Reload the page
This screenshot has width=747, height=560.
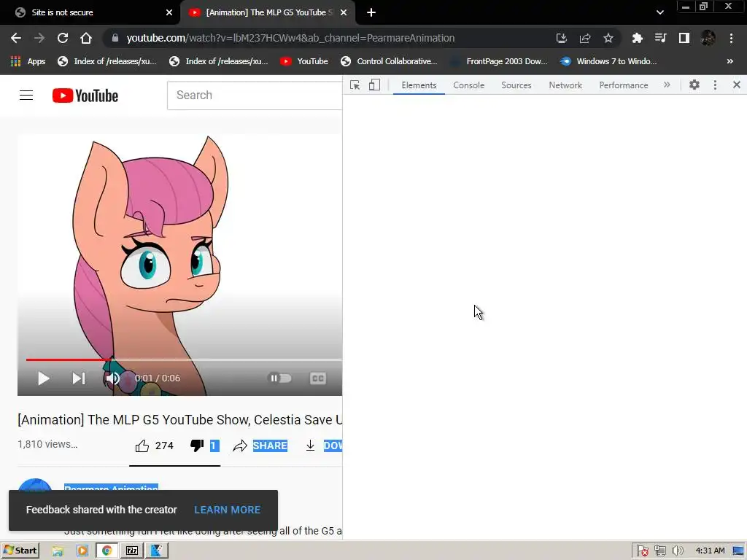pyautogui.click(x=63, y=38)
